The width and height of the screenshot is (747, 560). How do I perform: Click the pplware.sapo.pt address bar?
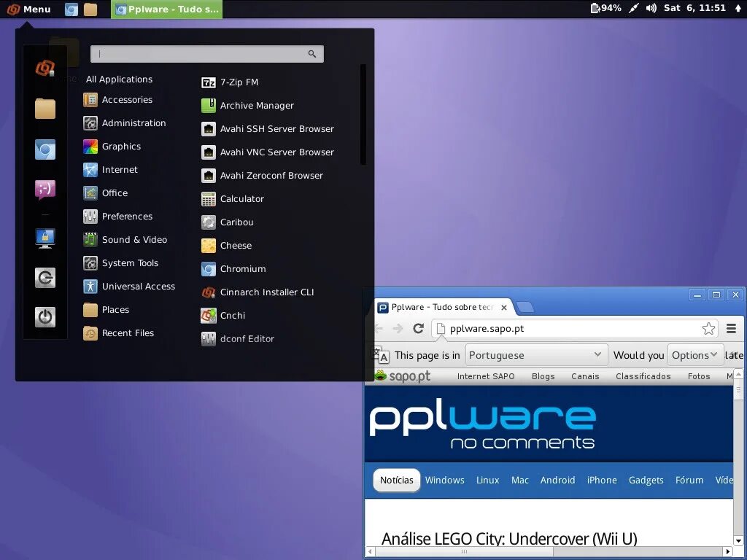tap(574, 329)
